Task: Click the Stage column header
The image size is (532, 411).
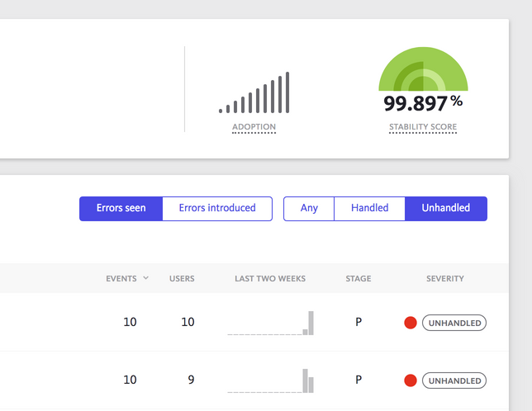Action: pyautogui.click(x=359, y=279)
